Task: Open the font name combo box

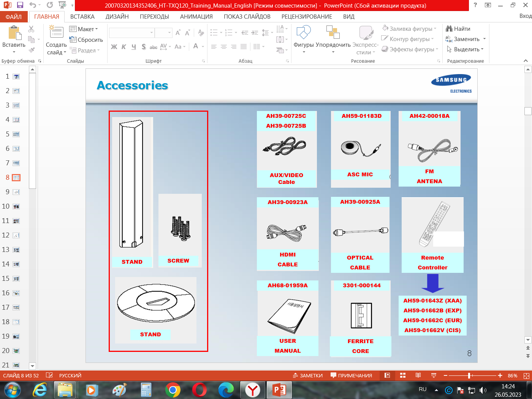Action: click(131, 33)
